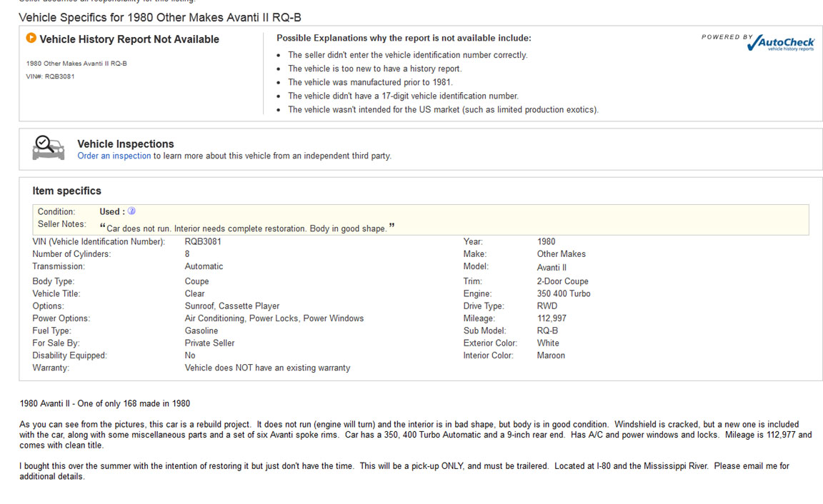Viewport: 823px width, 504px height.
Task: Click the Options value "Sunroof, Cassette Player"
Action: tap(232, 306)
